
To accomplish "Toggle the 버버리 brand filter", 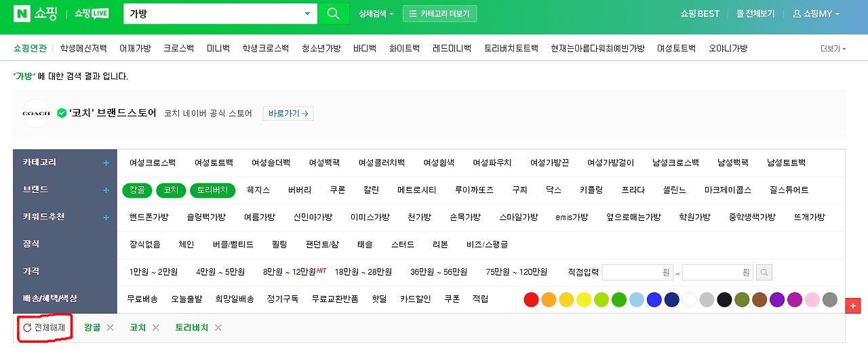I will pos(300,190).
